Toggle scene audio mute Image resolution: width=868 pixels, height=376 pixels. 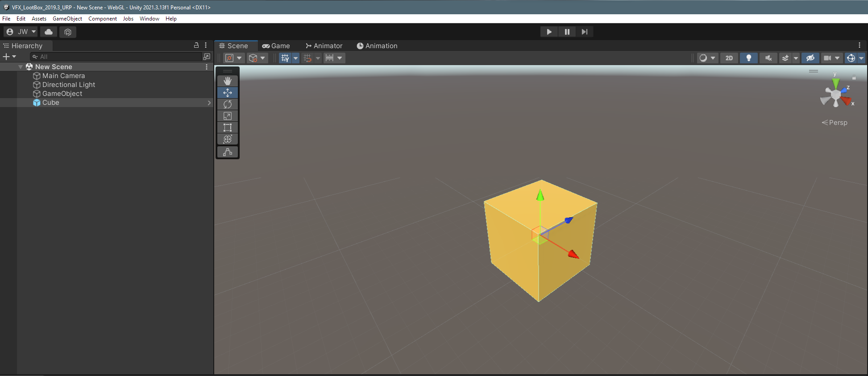click(768, 58)
